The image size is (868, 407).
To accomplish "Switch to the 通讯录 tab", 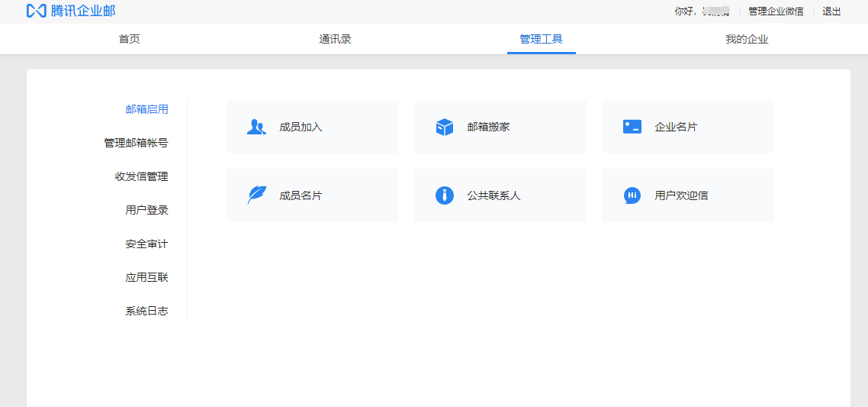I will pos(335,39).
